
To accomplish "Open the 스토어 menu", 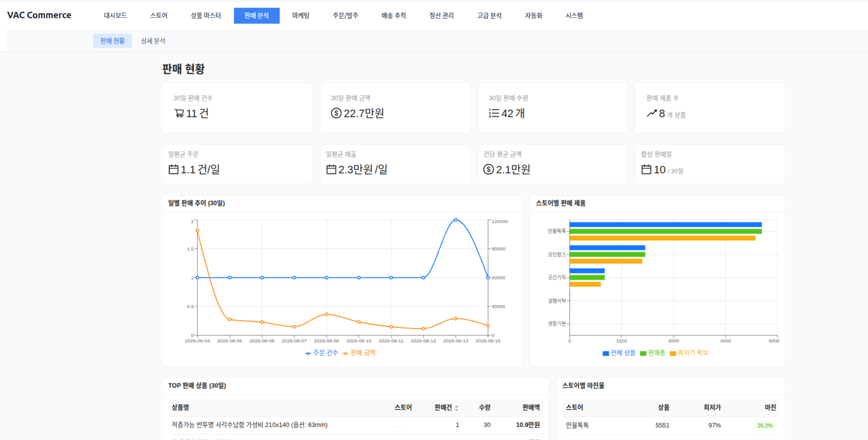I will point(159,16).
